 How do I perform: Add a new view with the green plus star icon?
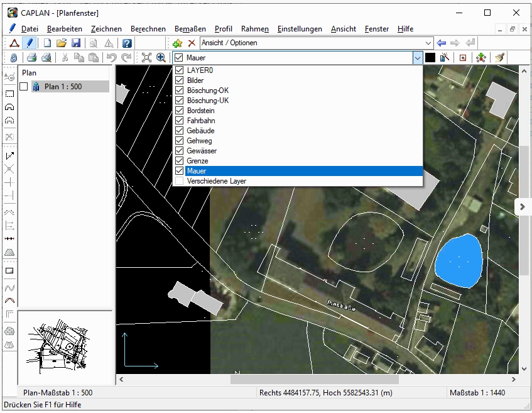tap(178, 43)
